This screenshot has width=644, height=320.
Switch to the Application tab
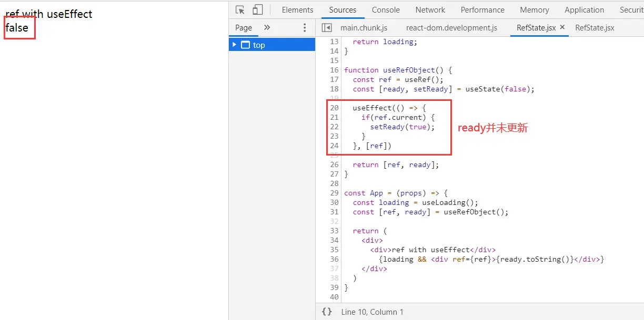click(x=584, y=9)
